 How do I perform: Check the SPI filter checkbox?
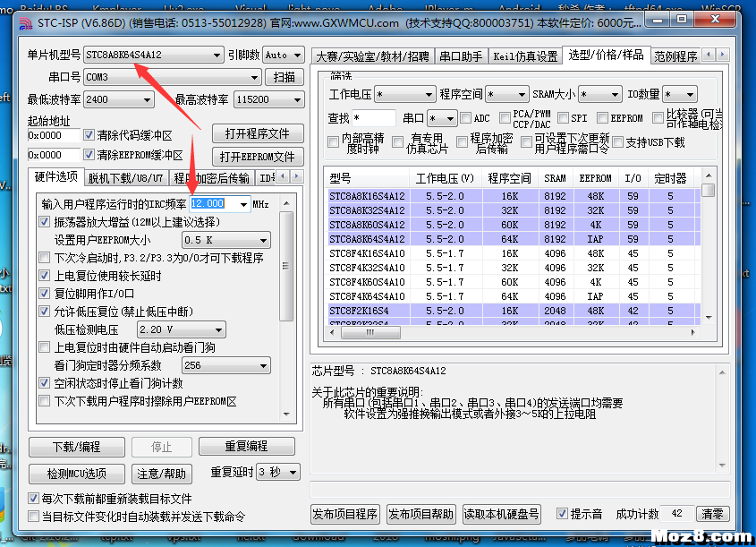tap(563, 117)
